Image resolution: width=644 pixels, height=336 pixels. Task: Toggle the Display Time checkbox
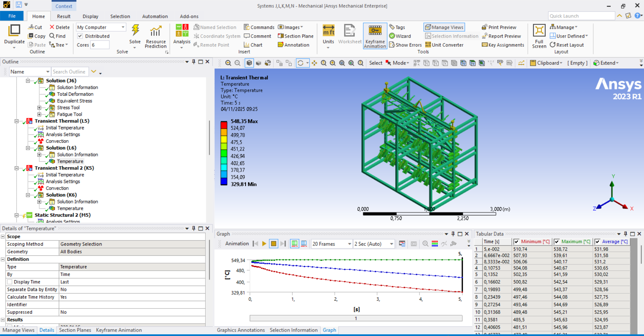10,282
